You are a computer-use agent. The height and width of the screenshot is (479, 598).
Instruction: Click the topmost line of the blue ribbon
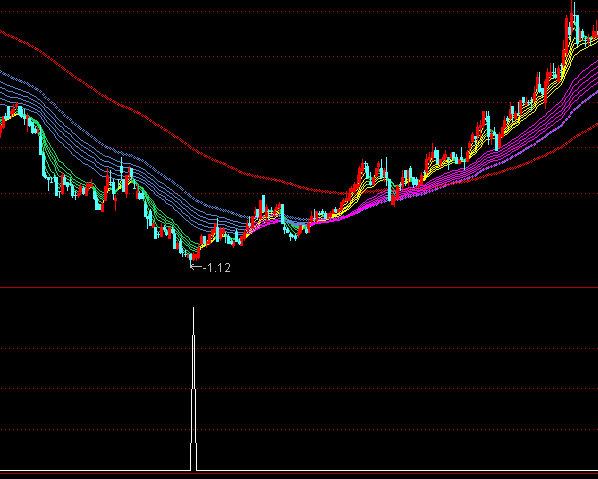[x=95, y=139]
